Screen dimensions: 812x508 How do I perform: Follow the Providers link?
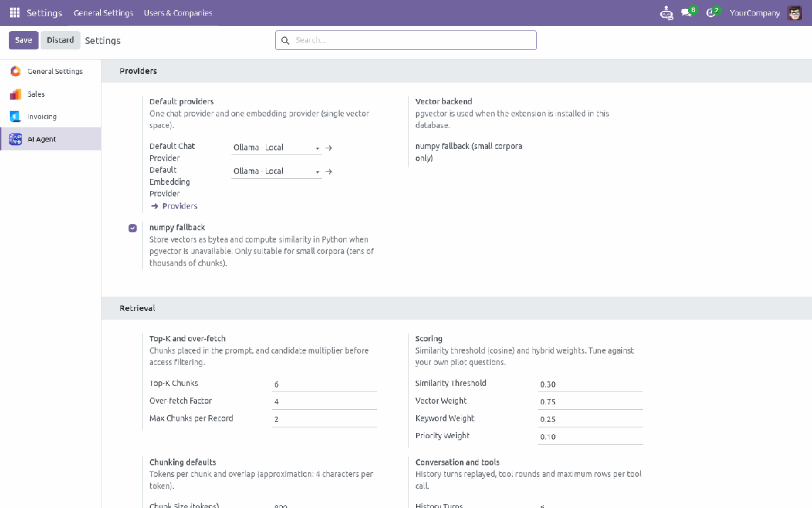tap(174, 206)
